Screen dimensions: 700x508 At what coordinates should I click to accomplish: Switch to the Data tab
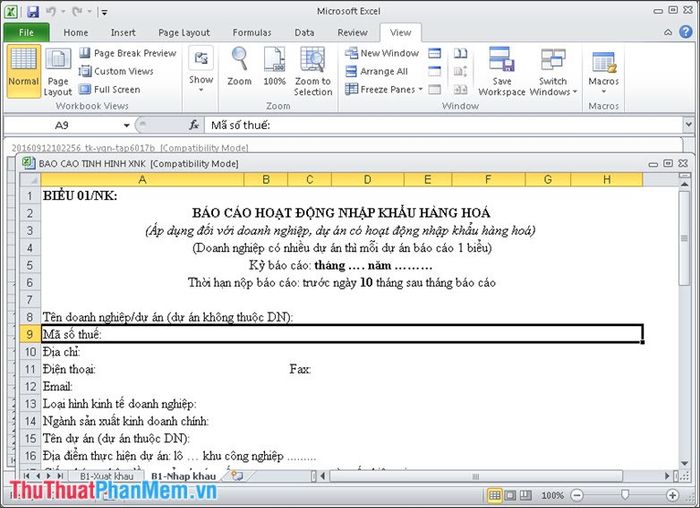point(304,33)
